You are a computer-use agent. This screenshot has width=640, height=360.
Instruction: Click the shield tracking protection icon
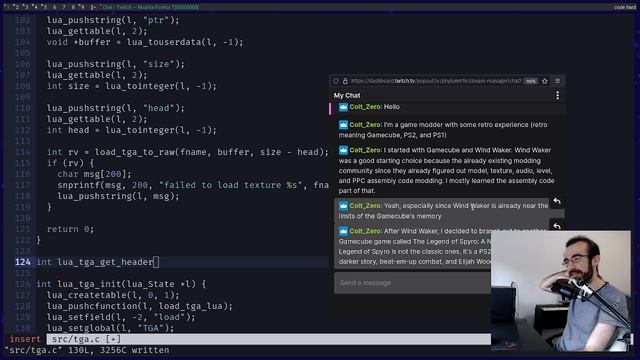[x=336, y=81]
